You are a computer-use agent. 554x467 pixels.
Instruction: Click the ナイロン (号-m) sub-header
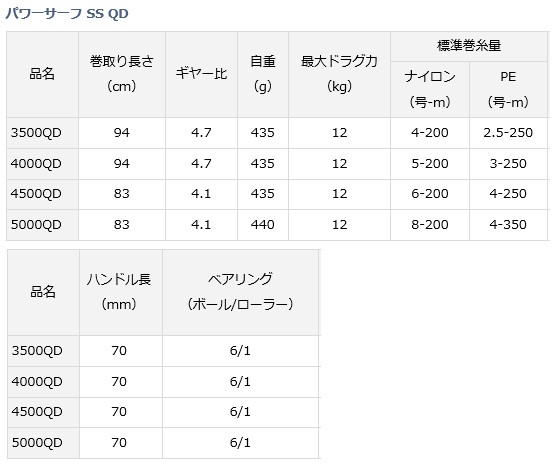[430, 89]
